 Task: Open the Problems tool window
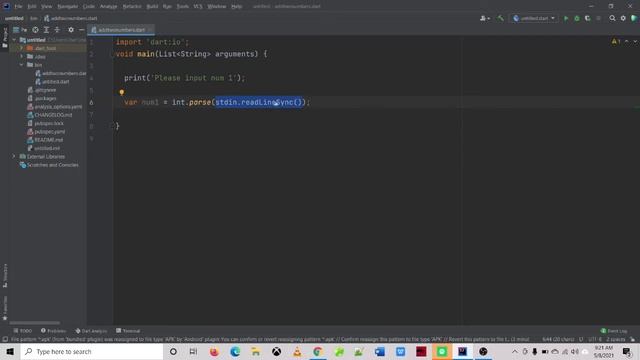click(53, 331)
